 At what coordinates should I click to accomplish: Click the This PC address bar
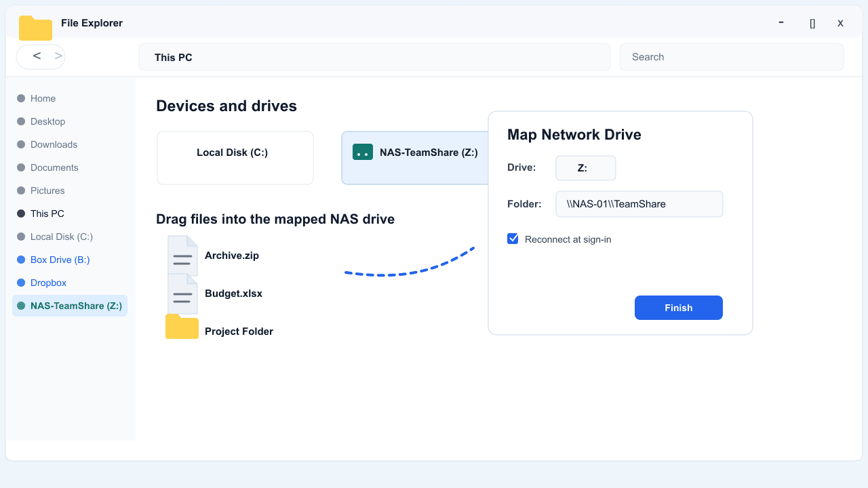pos(374,57)
